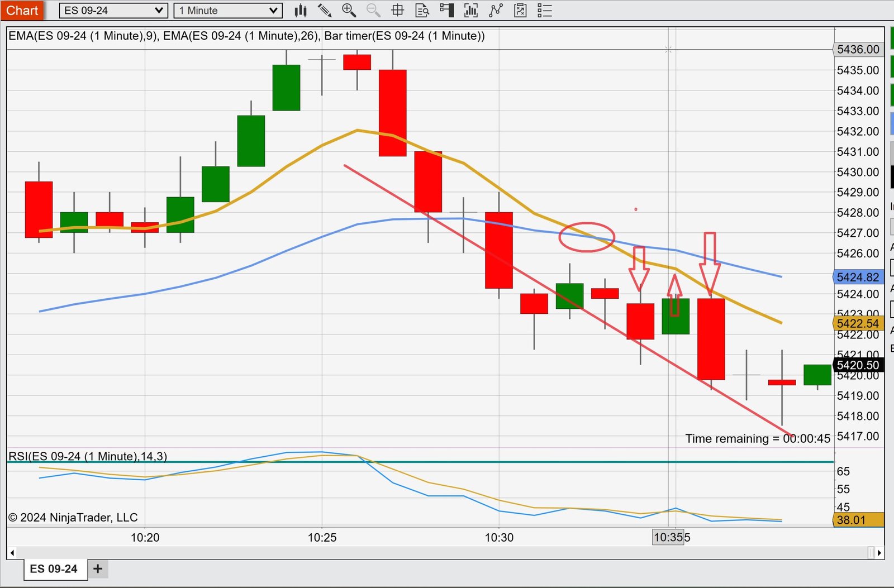Viewport: 894px width, 588px height.
Task: Click the RSI indicator label text
Action: (88, 456)
